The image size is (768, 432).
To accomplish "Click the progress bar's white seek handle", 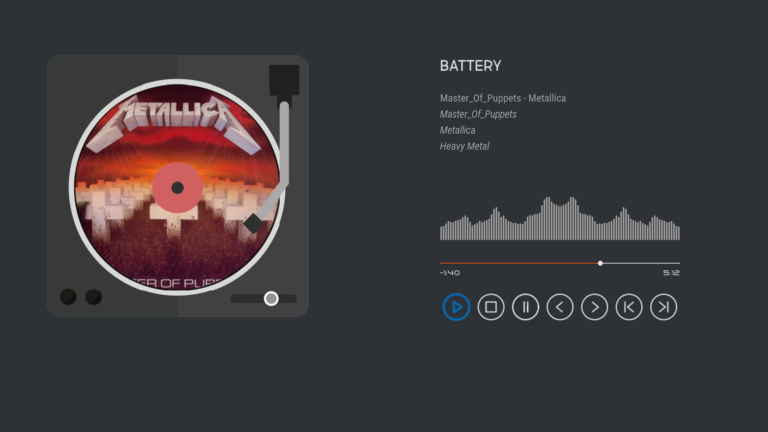I will coord(600,264).
